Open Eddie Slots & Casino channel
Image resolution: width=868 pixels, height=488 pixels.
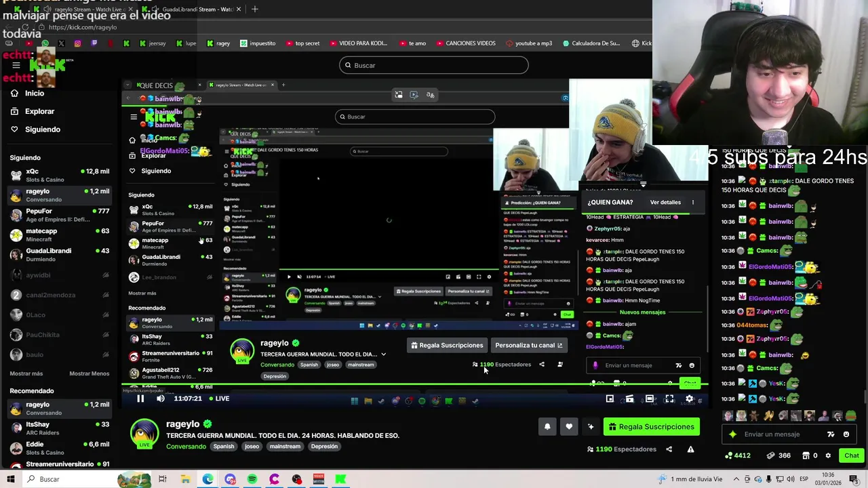60,448
